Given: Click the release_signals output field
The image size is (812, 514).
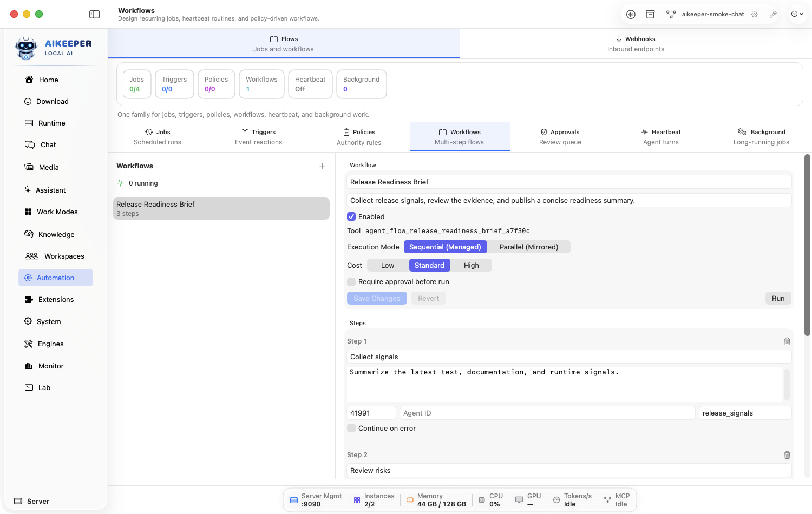Looking at the screenshot, I should pos(745,413).
